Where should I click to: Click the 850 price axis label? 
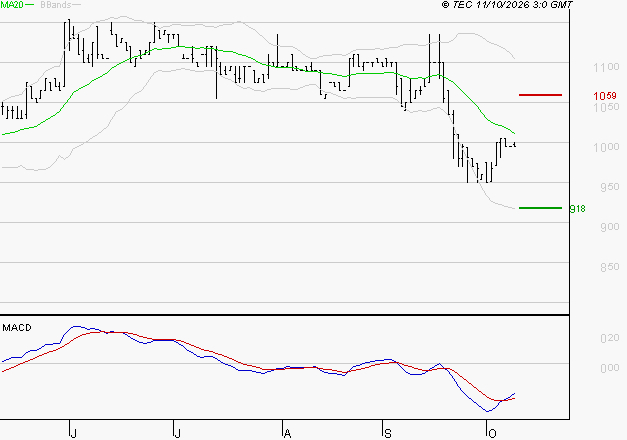click(x=610, y=267)
